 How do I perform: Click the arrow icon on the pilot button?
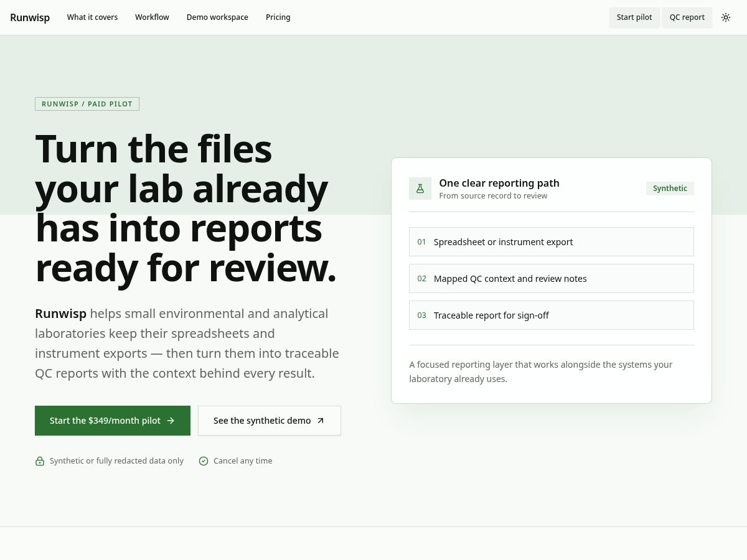(x=171, y=421)
